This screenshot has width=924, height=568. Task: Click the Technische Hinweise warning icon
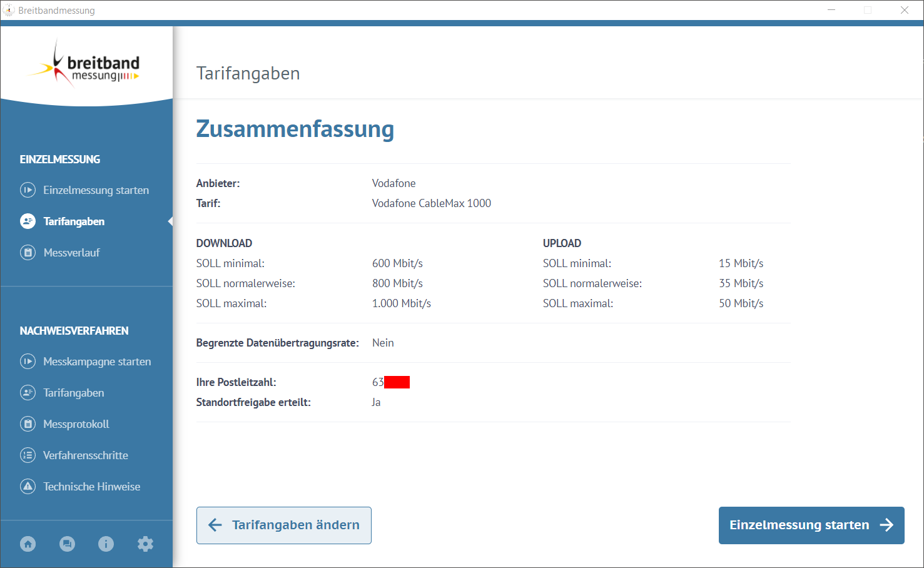pos(28,486)
